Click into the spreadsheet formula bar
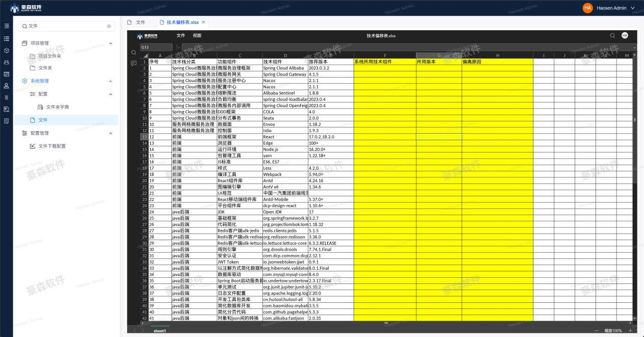Screen dimensions: 644x337 [x=407, y=47]
